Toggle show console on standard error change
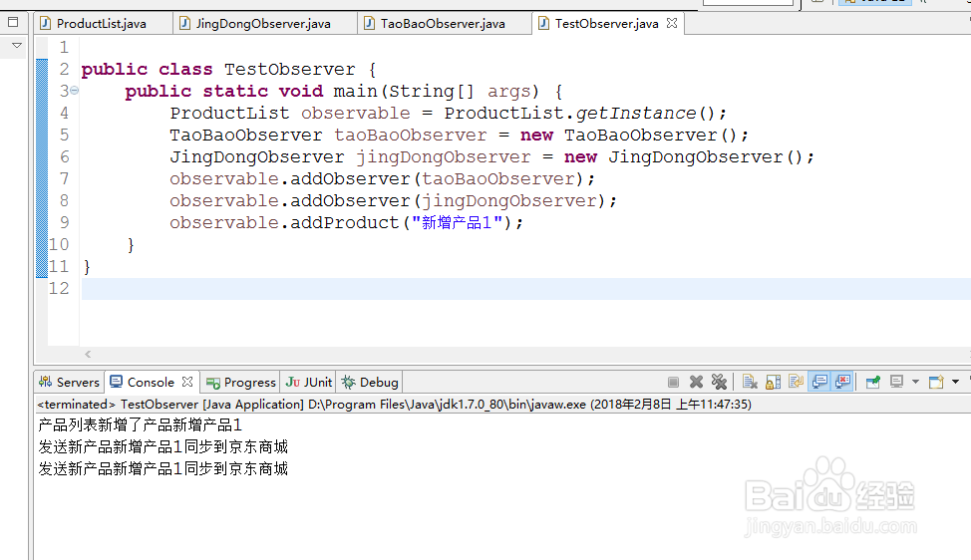 [x=842, y=382]
